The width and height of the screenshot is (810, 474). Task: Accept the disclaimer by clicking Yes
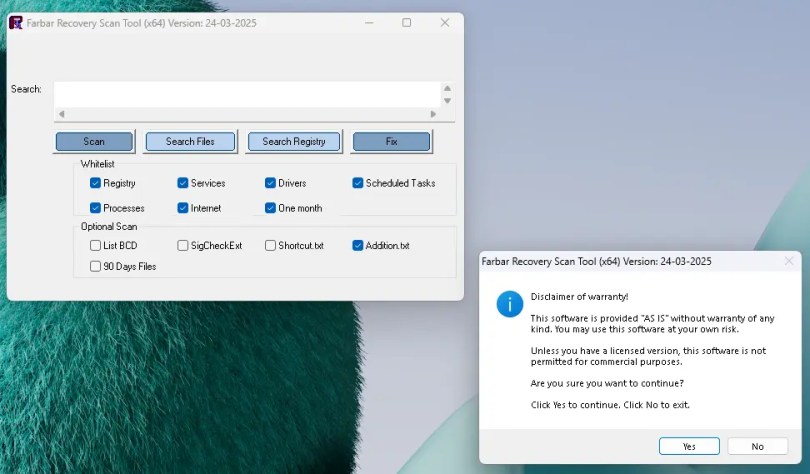tap(689, 446)
